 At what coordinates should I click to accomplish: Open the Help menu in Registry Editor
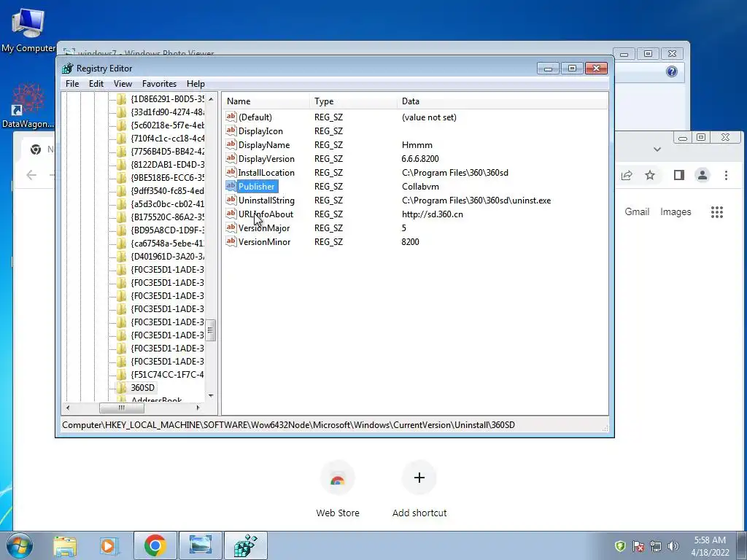pos(196,84)
